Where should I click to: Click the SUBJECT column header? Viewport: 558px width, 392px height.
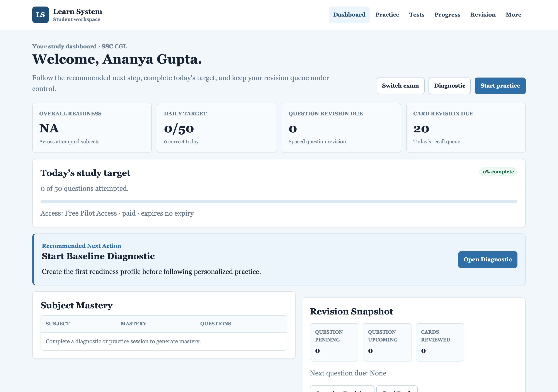pyautogui.click(x=58, y=324)
